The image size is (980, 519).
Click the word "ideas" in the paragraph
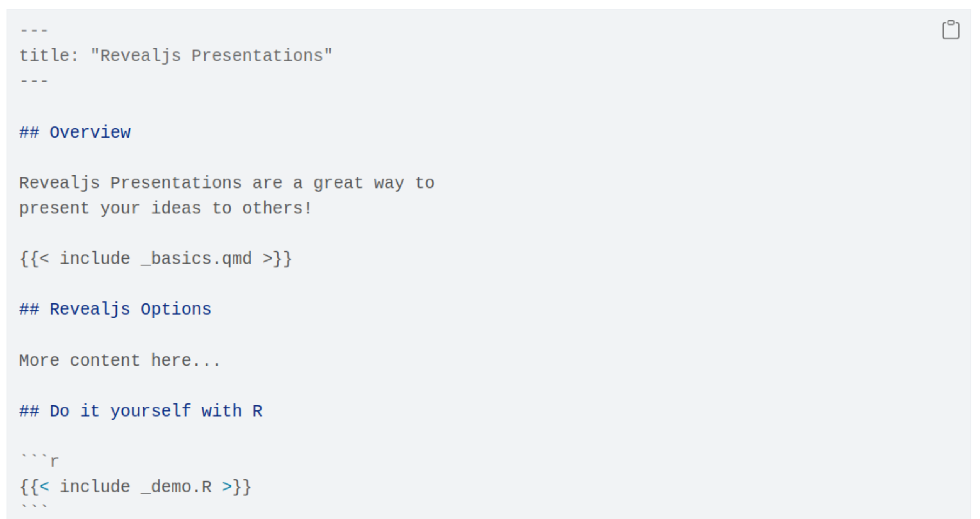(176, 209)
